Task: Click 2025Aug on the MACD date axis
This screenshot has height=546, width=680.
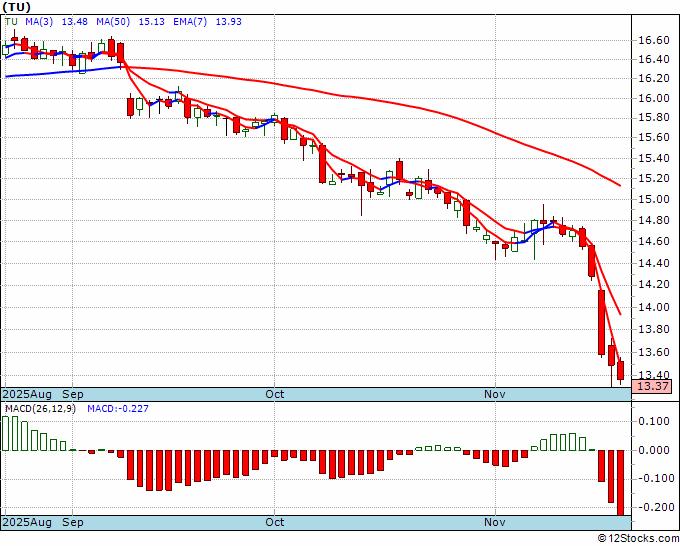Action: pos(27,522)
